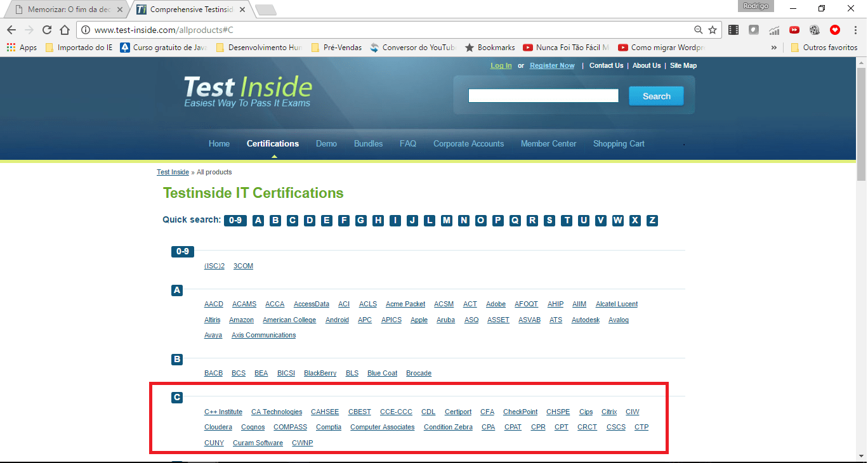
Task: Click the Test Inside breadcrumb link
Action: [x=173, y=172]
